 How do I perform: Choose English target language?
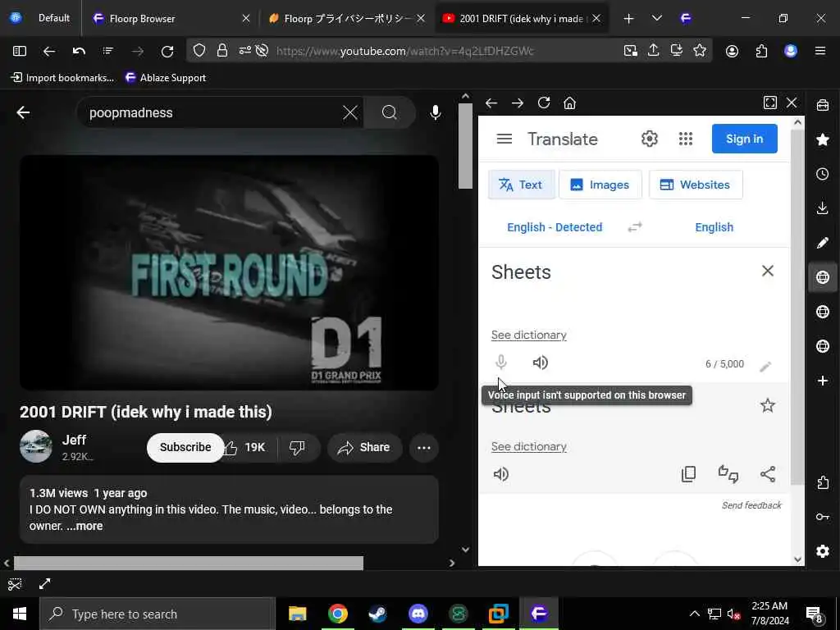[714, 227]
